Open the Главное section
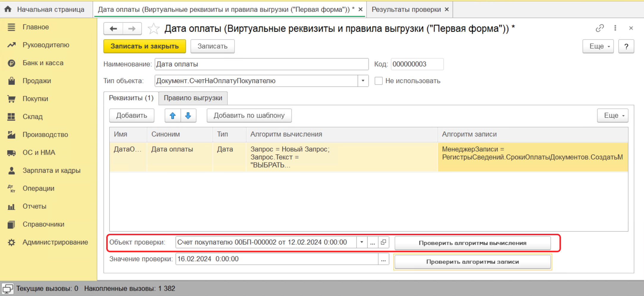The width and height of the screenshot is (644, 296). tap(36, 27)
